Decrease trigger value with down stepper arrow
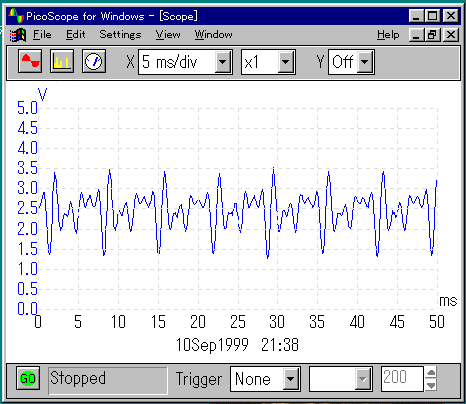 click(431, 385)
